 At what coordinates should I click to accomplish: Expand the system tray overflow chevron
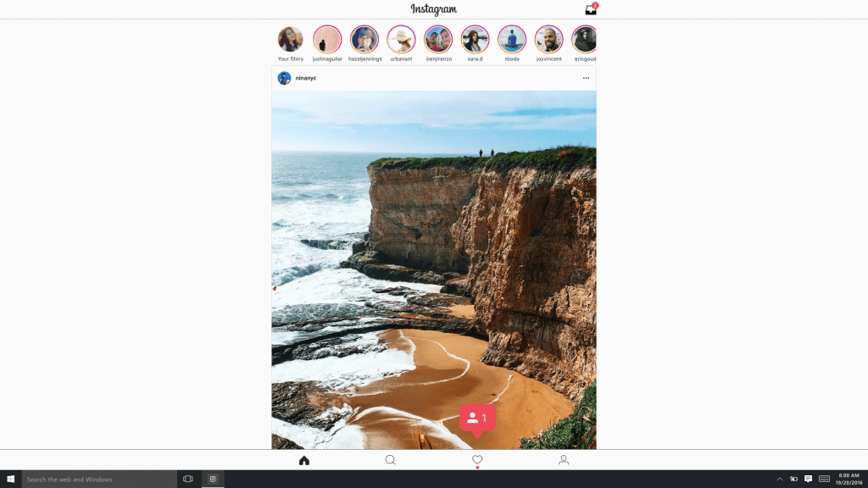[x=779, y=479]
